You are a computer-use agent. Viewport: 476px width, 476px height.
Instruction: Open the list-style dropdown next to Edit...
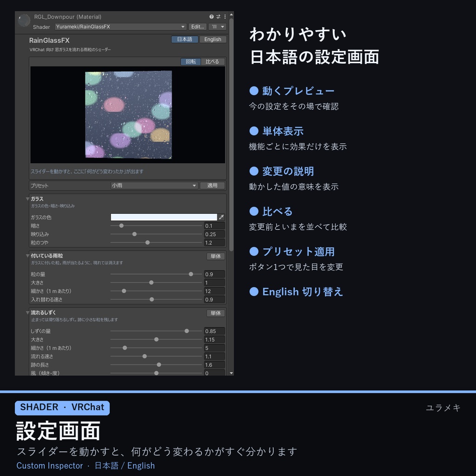[218, 26]
